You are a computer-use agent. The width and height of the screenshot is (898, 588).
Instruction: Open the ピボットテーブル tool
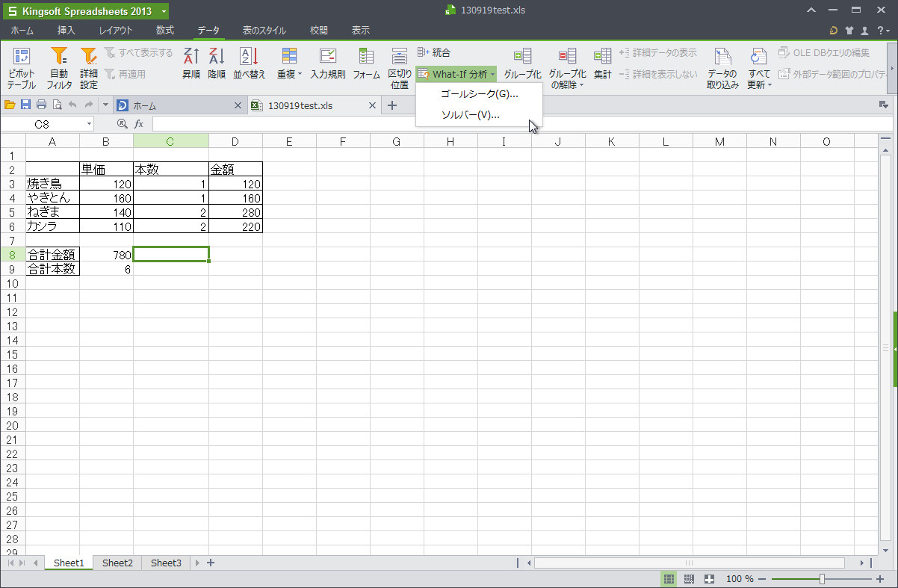point(22,67)
